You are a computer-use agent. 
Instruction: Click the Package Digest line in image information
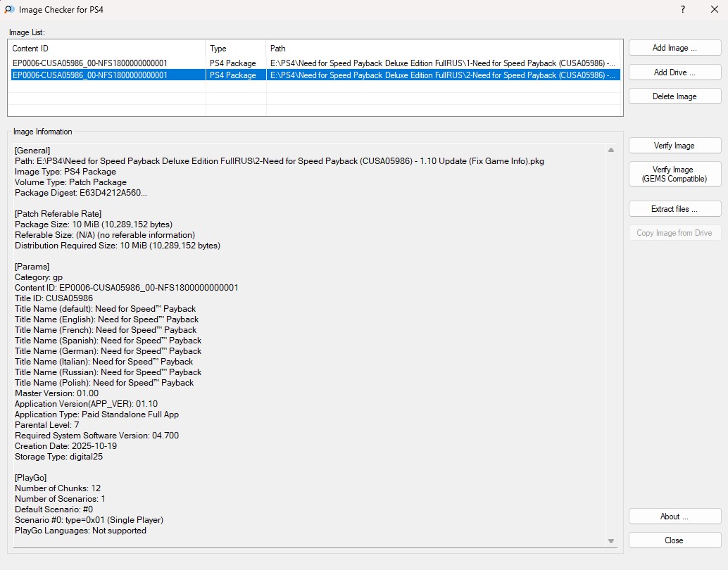(x=81, y=193)
